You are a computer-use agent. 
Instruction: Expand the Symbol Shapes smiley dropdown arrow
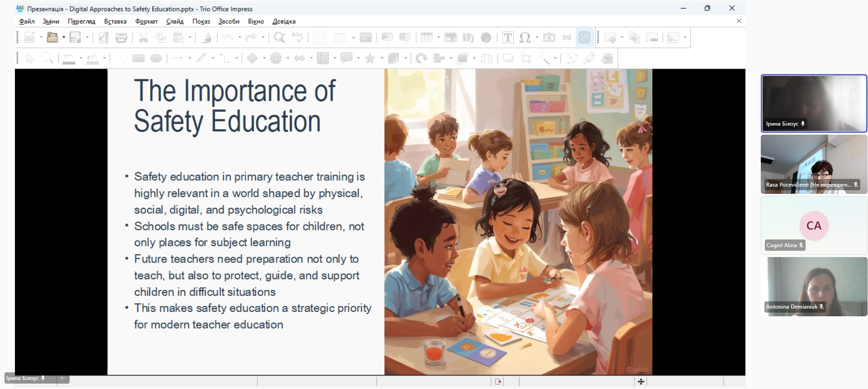(288, 58)
